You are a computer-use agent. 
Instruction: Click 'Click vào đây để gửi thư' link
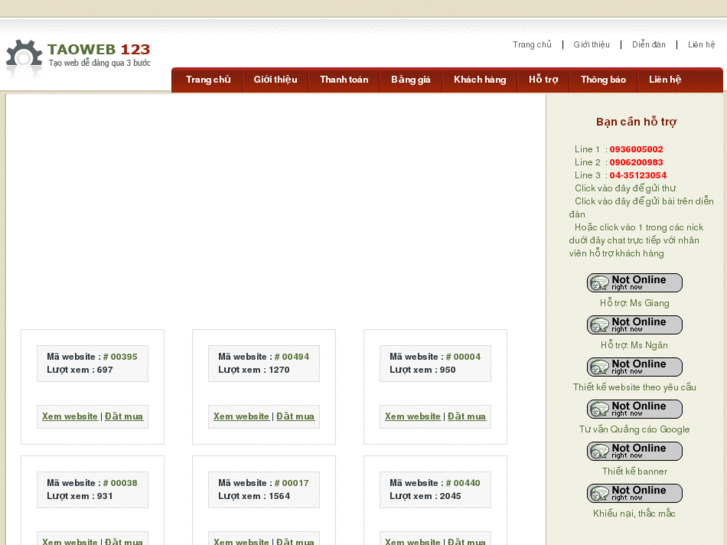tap(625, 188)
